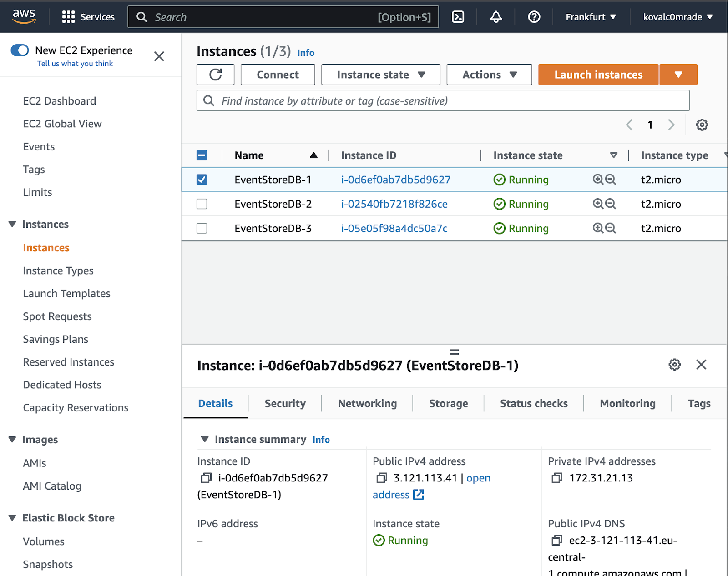Image resolution: width=728 pixels, height=576 pixels.
Task: Open instance link i-02540fb7218f826ce
Action: click(394, 204)
